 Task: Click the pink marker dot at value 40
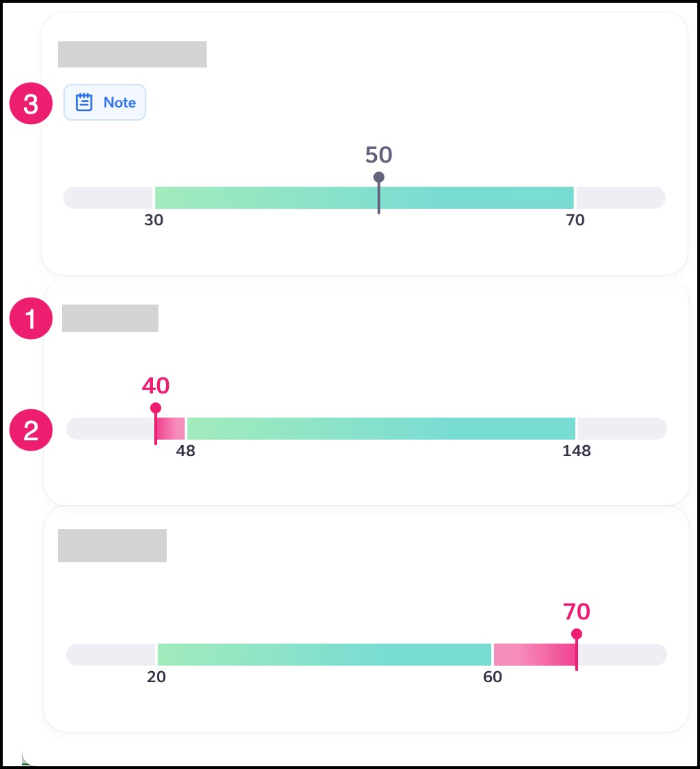pos(156,408)
